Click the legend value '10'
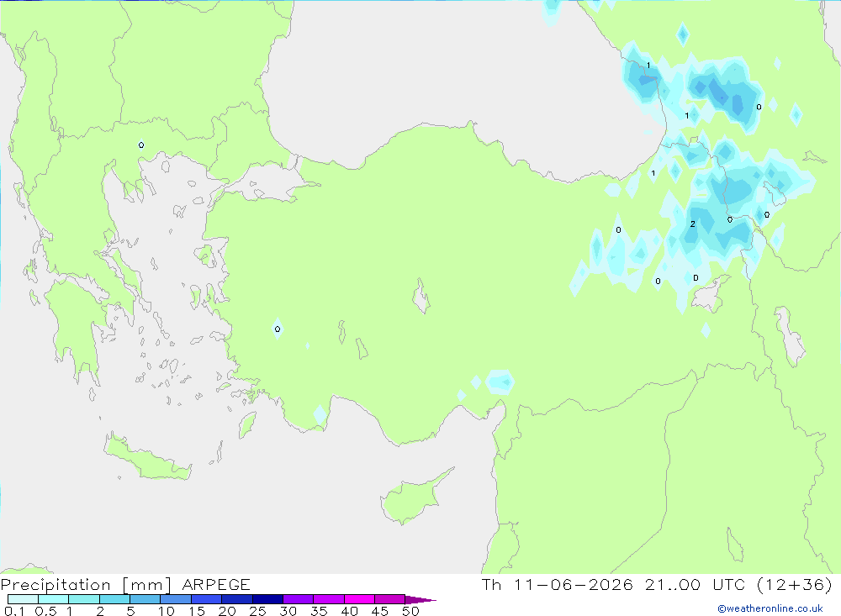 click(x=167, y=611)
